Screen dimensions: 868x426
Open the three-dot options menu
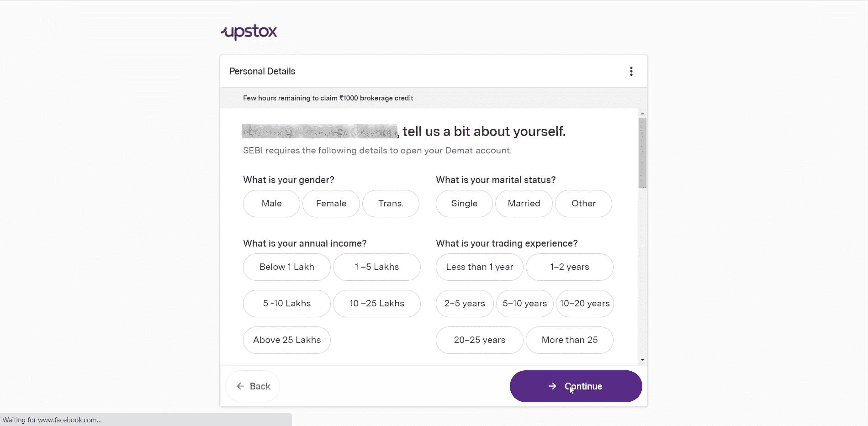[x=631, y=71]
